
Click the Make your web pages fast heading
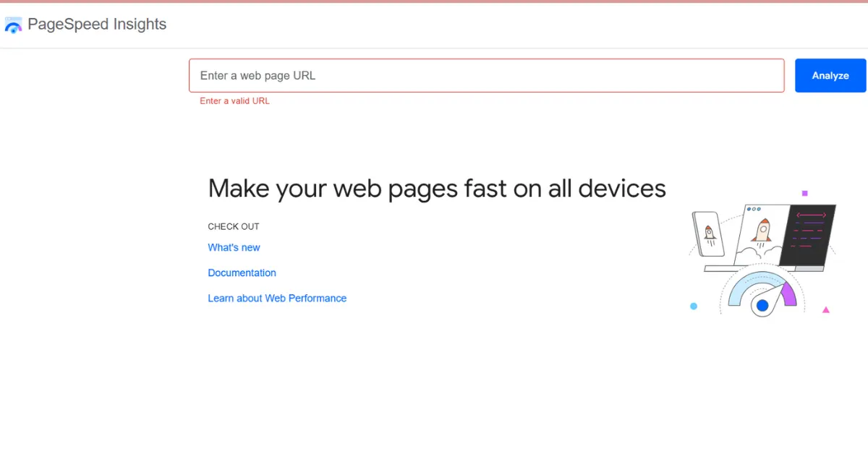tap(436, 188)
